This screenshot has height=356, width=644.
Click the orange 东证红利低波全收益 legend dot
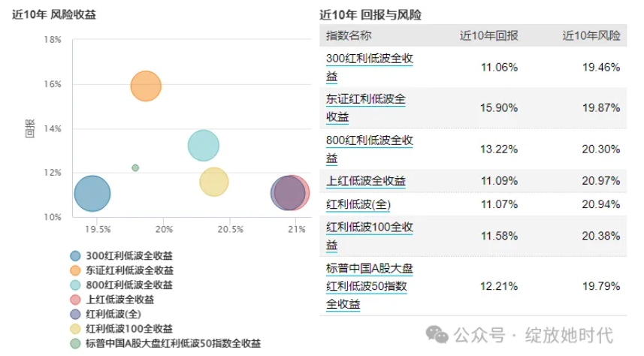75,270
